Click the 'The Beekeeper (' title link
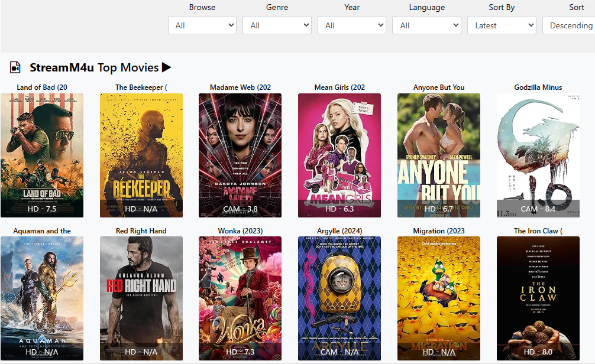Screen dimensions: 595x364 tap(141, 87)
